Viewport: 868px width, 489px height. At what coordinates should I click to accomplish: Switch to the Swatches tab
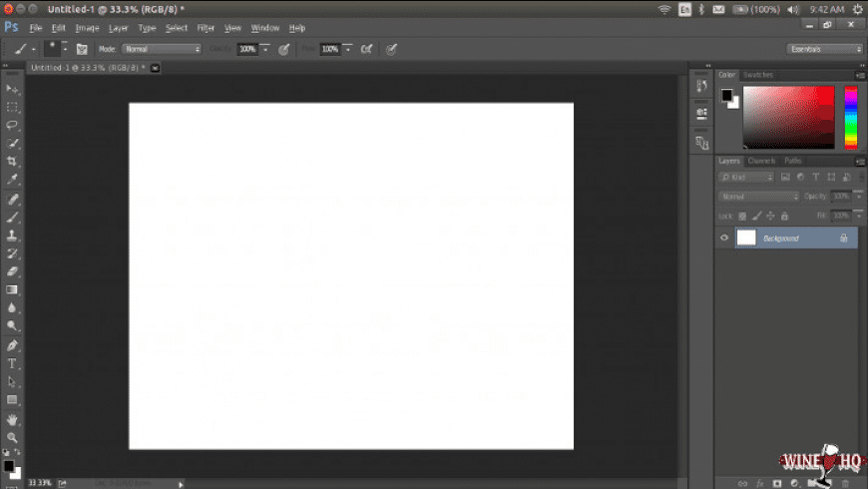[758, 75]
